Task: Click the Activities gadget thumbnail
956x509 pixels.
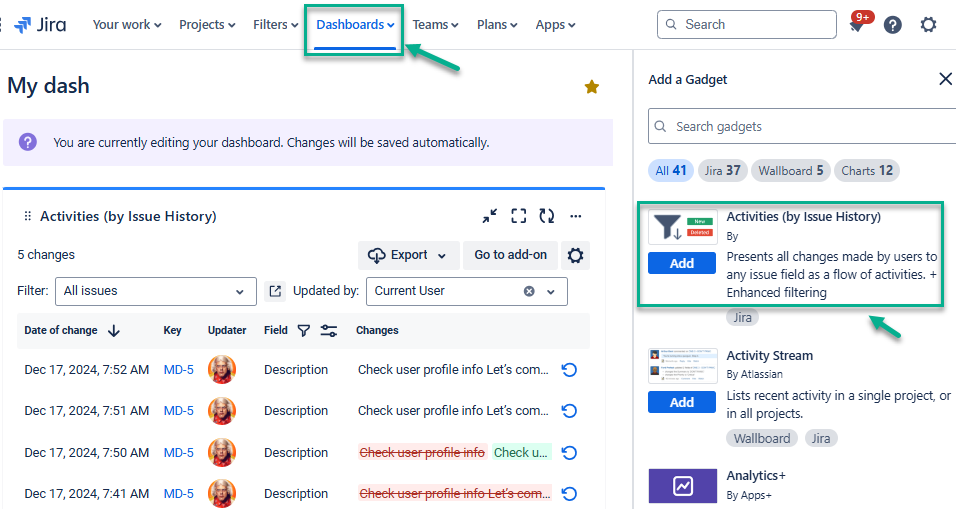Action: coord(682,227)
